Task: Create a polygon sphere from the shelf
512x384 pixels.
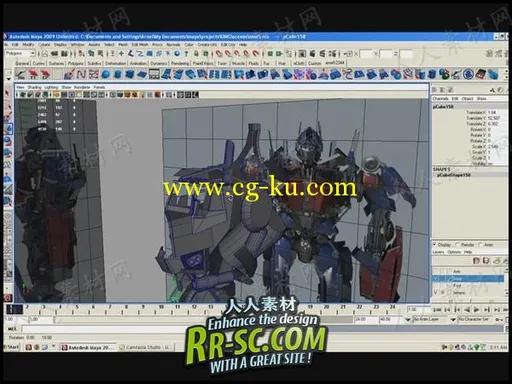Action: (x=106, y=74)
